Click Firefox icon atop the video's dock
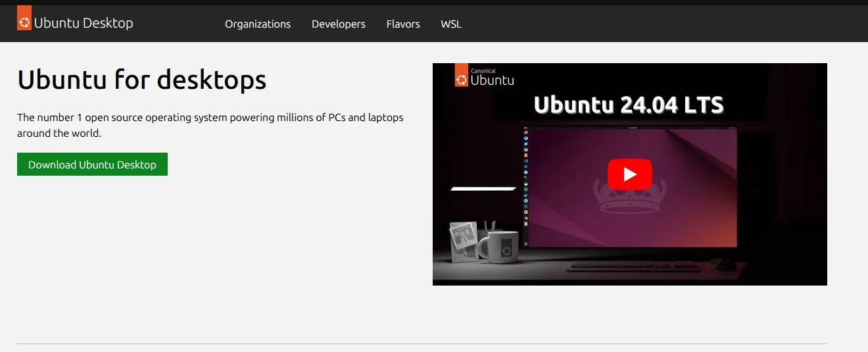This screenshot has width=868, height=352. [x=526, y=132]
